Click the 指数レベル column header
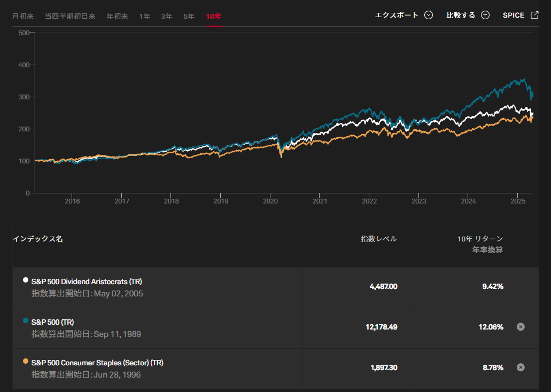The width and height of the screenshot is (551, 392). pos(379,239)
